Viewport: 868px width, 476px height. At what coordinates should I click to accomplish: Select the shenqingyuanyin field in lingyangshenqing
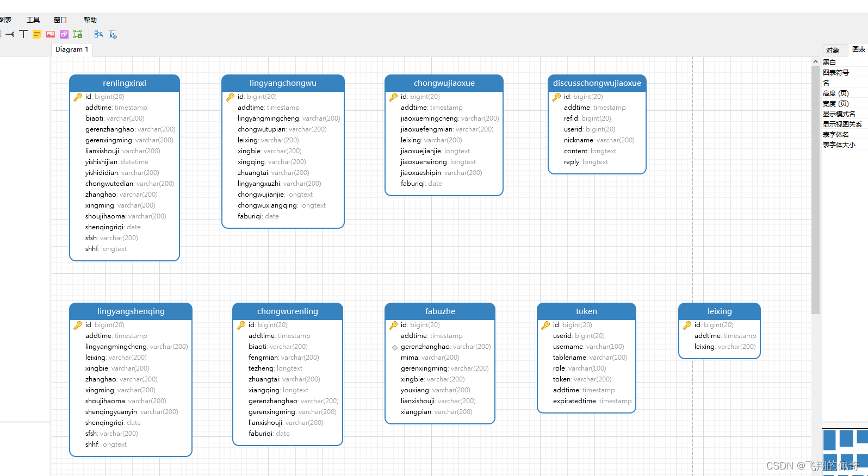pyautogui.click(x=131, y=412)
